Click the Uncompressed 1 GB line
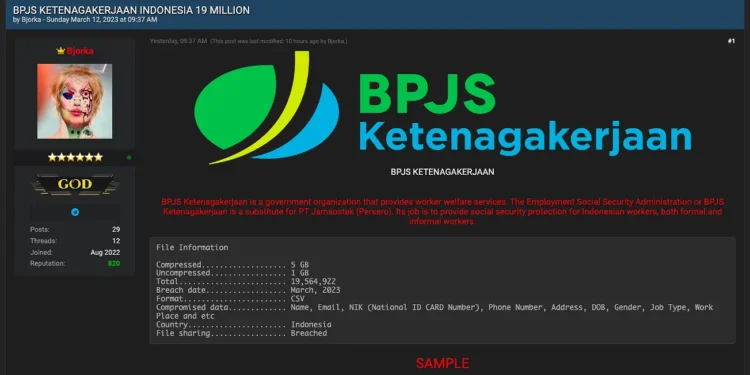 [232, 273]
